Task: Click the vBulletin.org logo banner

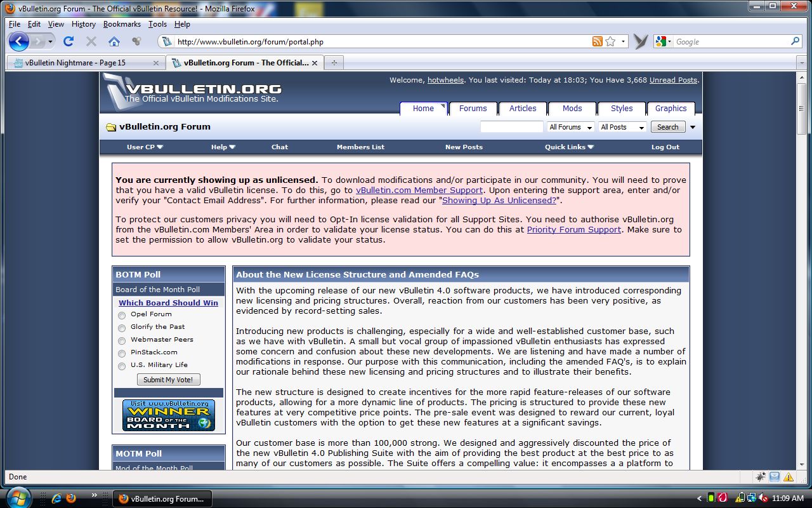Action: (x=192, y=92)
